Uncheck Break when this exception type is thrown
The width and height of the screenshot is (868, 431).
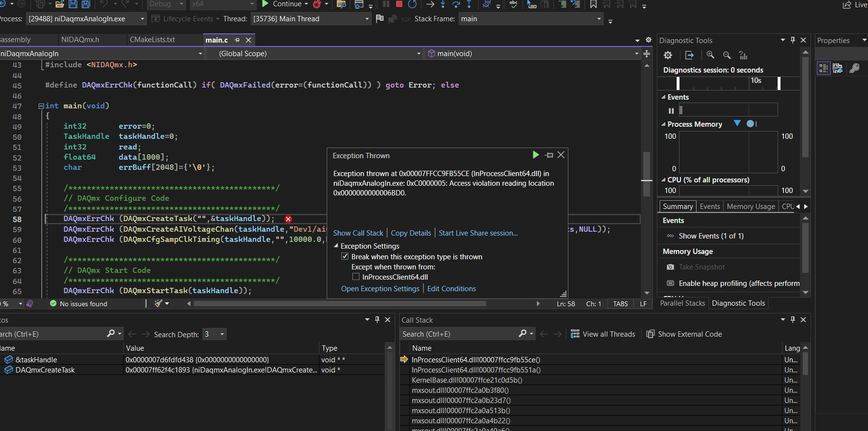345,257
